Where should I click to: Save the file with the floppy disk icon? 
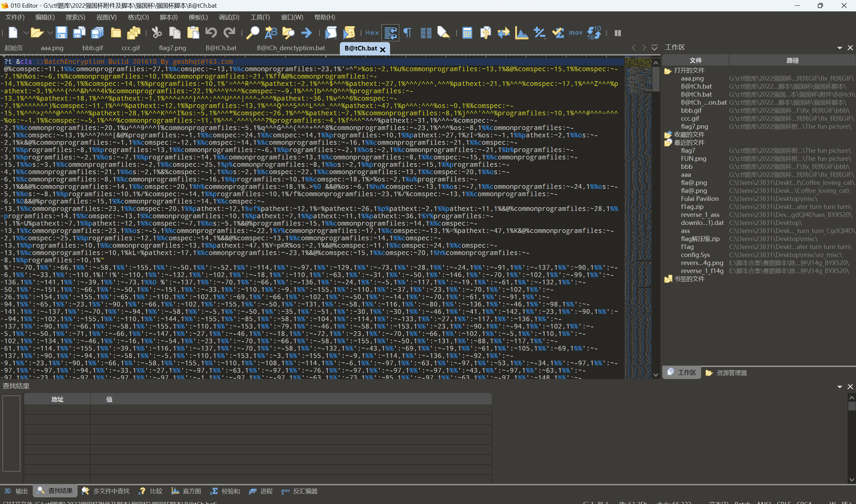(x=61, y=33)
